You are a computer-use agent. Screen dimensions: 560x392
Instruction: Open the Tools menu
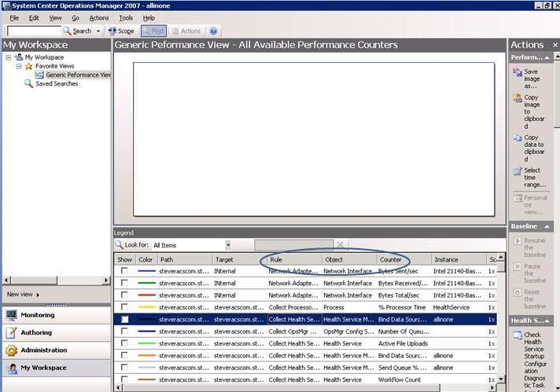point(126,18)
